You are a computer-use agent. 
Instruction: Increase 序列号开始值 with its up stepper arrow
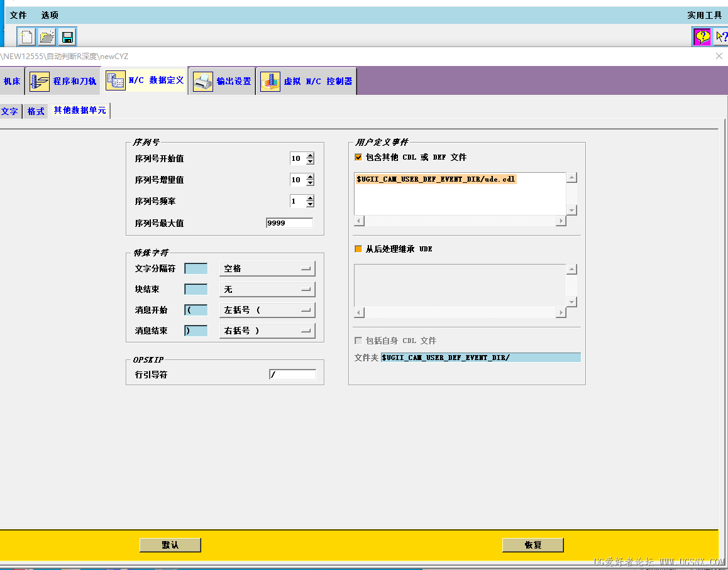pyautogui.click(x=310, y=155)
